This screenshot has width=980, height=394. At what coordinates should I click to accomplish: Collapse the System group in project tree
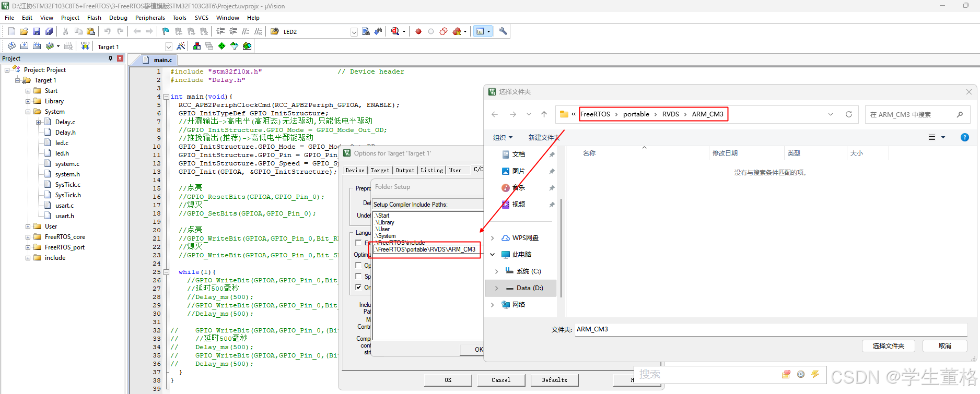(28, 112)
